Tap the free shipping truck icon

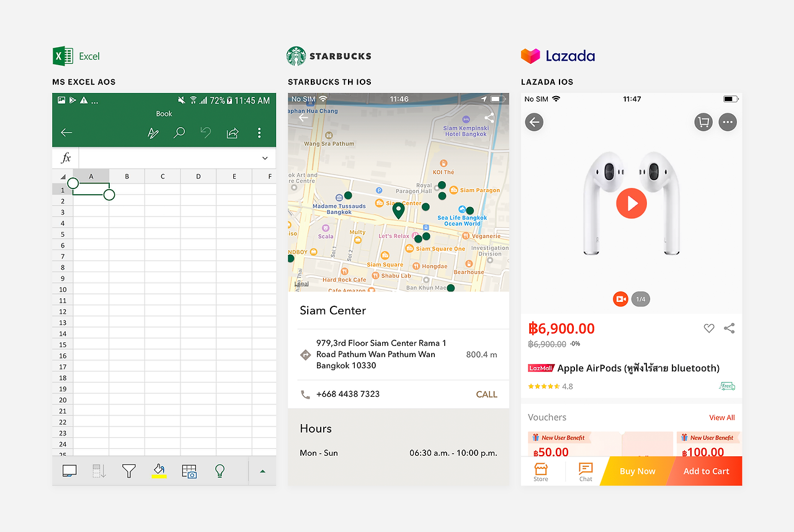(727, 386)
